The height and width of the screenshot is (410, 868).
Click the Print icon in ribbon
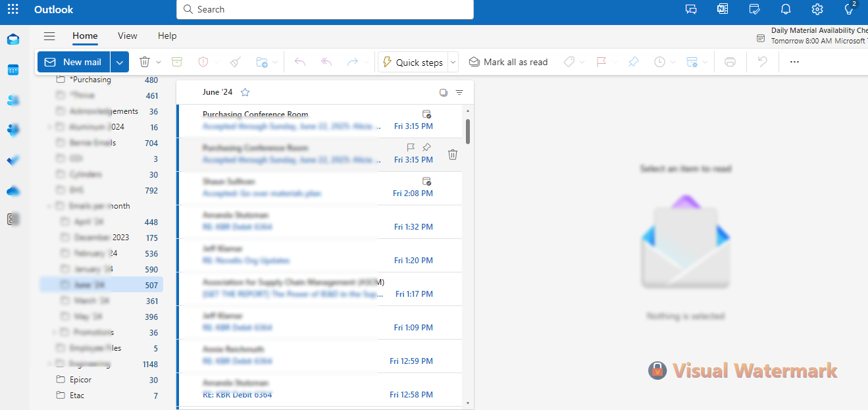[730, 62]
